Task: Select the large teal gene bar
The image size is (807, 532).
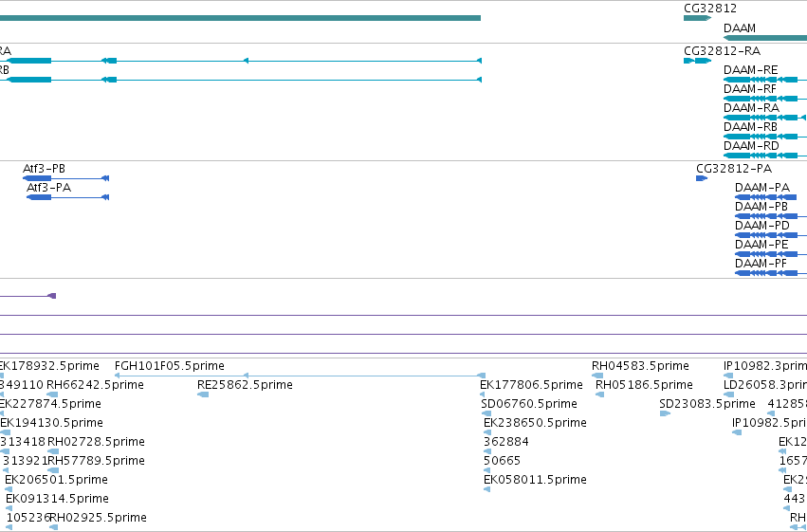Action: [240, 18]
